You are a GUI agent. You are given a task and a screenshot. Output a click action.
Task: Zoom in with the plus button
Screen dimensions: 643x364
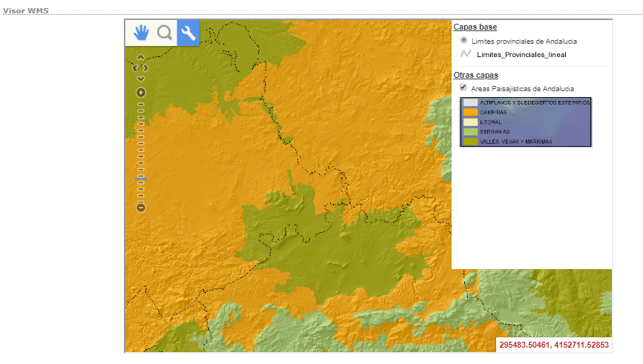[141, 93]
